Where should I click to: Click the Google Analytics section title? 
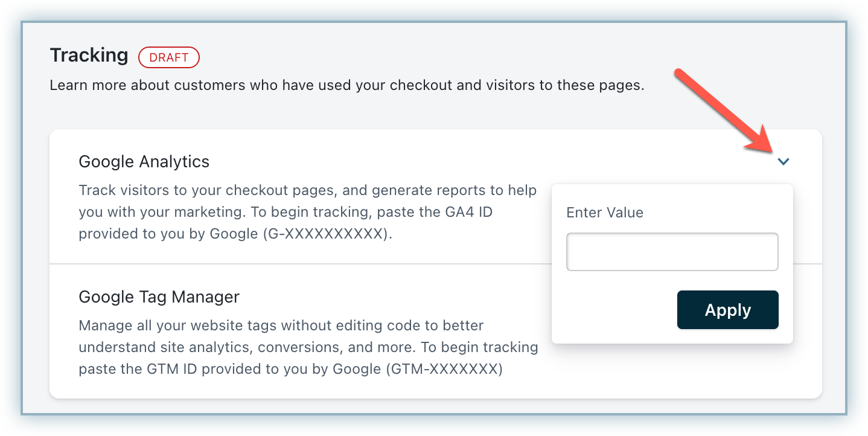pos(144,162)
